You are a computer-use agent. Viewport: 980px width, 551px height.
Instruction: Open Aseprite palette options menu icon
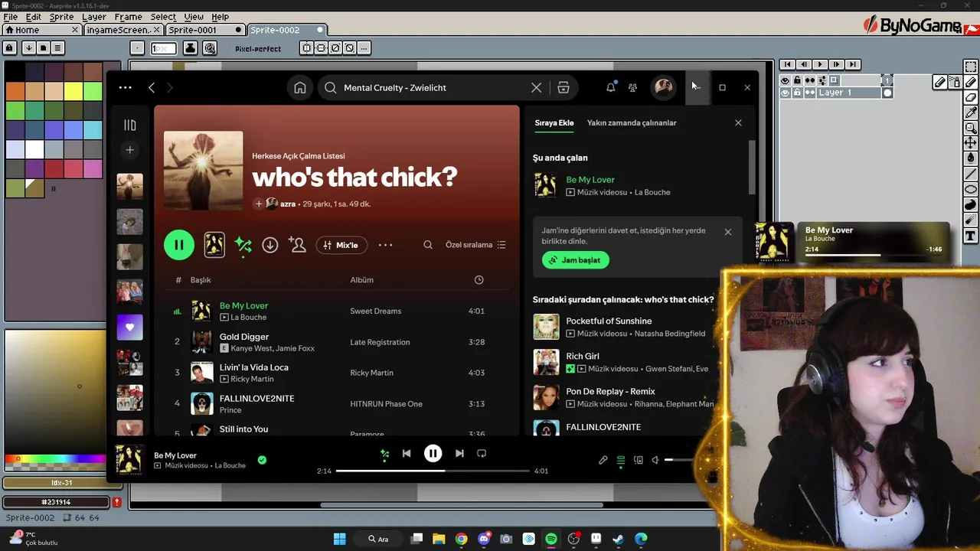pyautogui.click(x=58, y=47)
